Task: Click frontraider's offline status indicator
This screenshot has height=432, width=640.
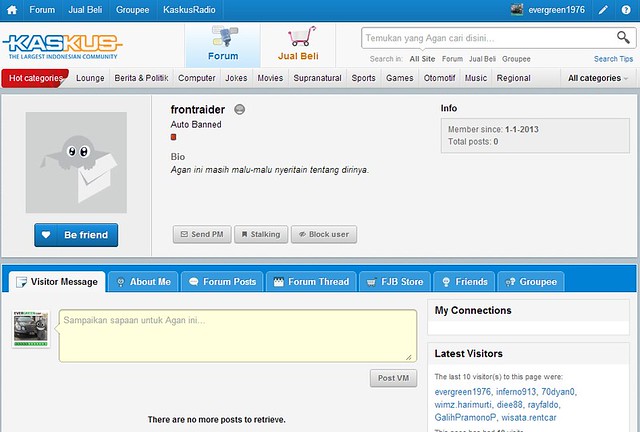Action: (241, 109)
